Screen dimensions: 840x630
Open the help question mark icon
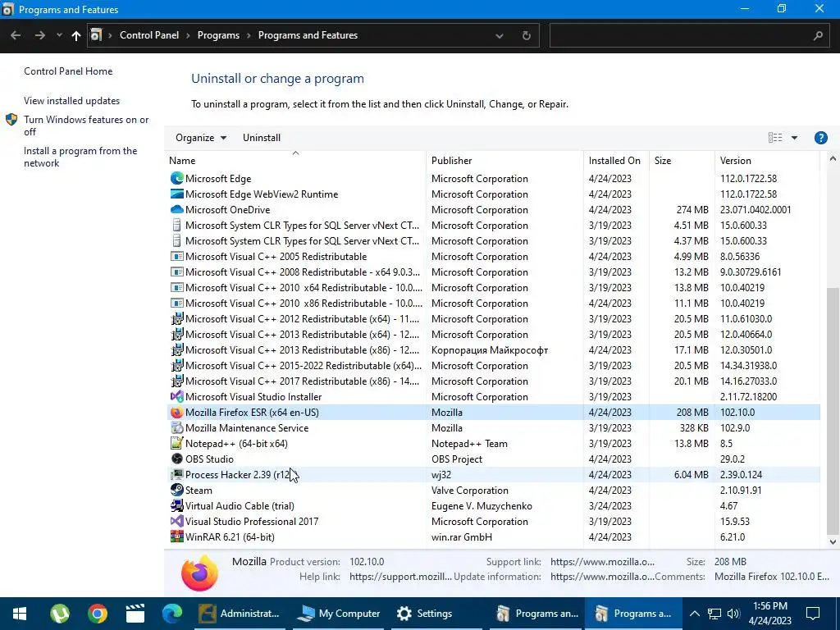(x=820, y=138)
